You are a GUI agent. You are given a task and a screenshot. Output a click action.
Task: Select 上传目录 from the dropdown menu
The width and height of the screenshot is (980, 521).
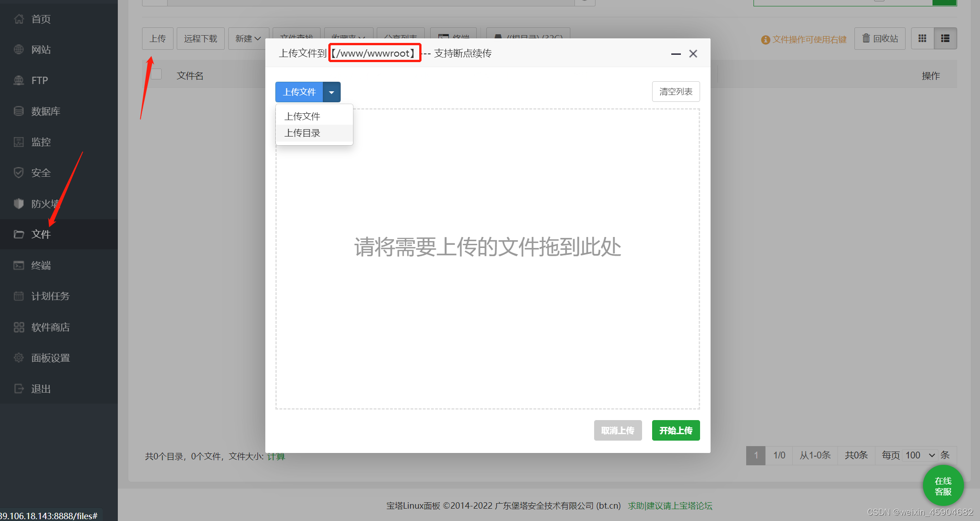coord(303,133)
